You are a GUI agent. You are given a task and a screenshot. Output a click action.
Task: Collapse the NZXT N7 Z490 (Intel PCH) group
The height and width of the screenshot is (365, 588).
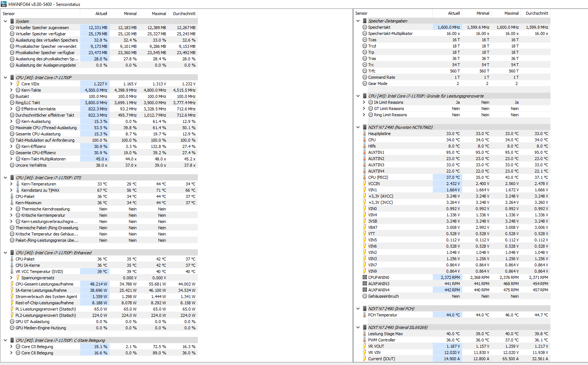[358, 309]
